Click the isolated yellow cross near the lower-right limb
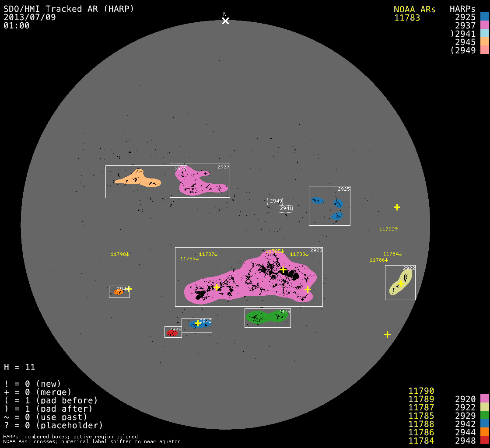490x448 pixels. [x=387, y=334]
